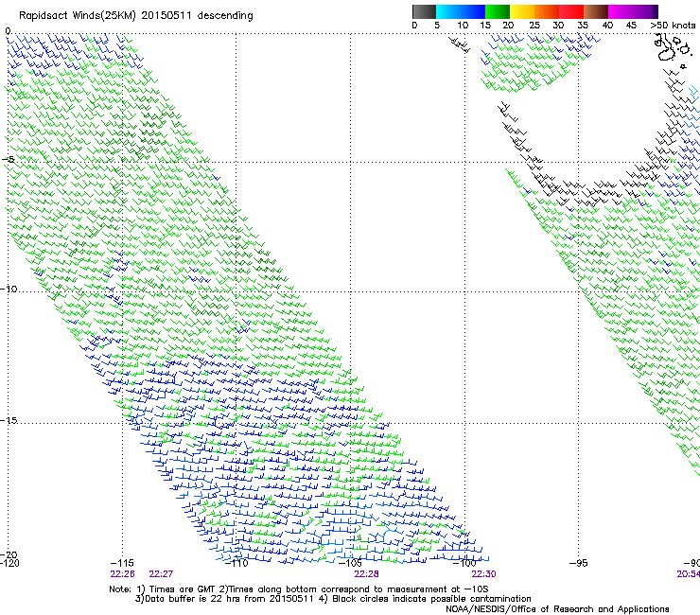The height and width of the screenshot is (615, 700).
Task: Click the red 30-35 knots legend swatch
Action: point(571,11)
